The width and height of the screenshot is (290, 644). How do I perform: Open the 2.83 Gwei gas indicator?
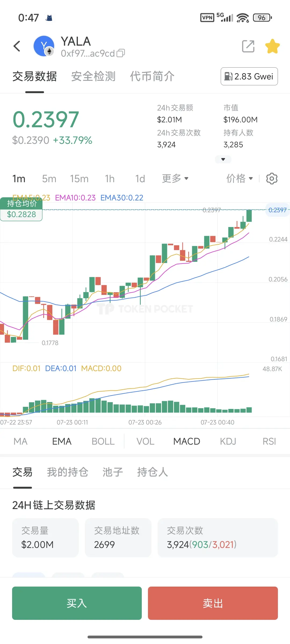click(249, 76)
